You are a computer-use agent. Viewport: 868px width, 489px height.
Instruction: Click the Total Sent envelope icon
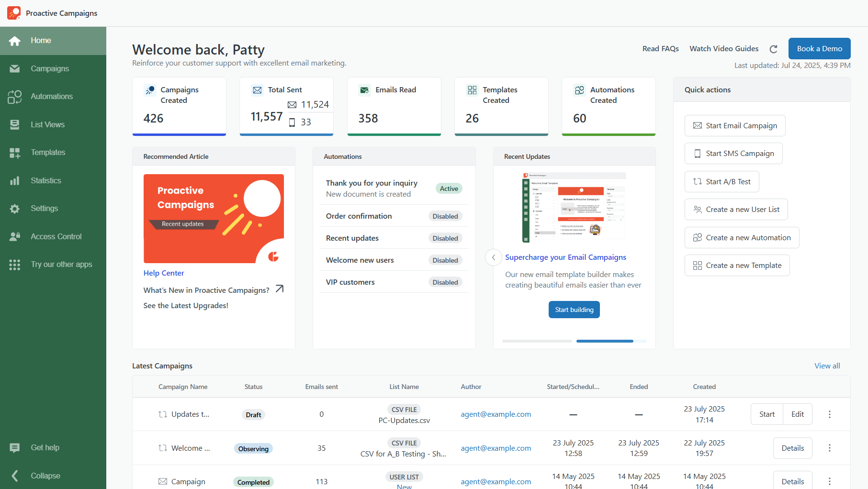(257, 90)
